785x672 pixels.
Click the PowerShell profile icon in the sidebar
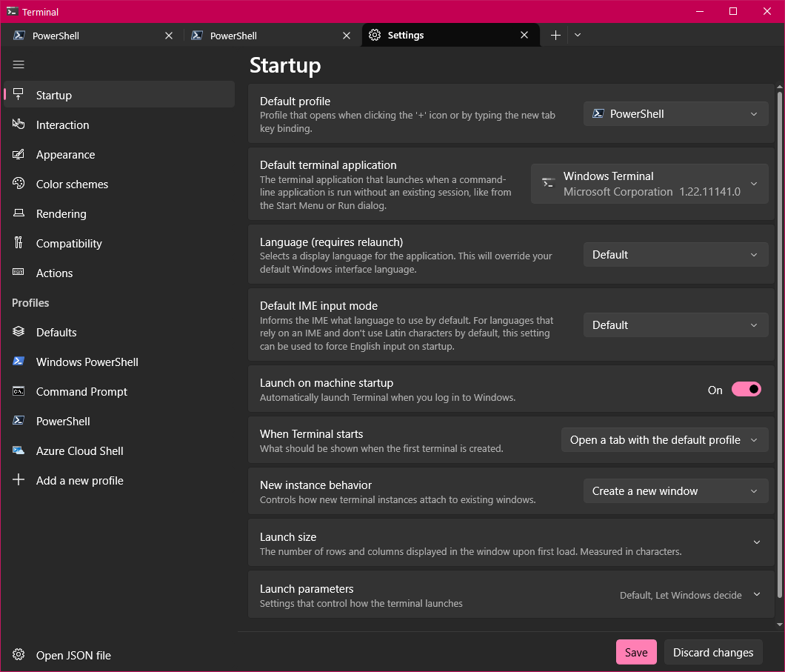(x=19, y=421)
